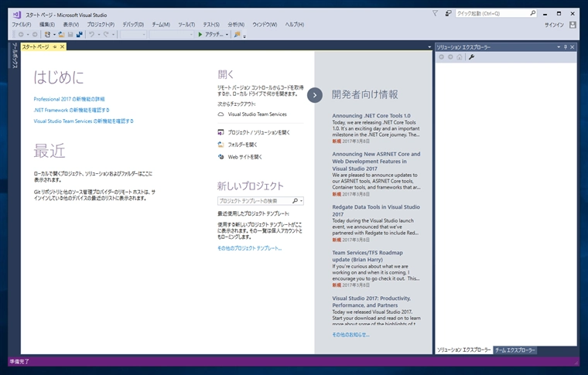Image resolution: width=588 pixels, height=375 pixels.
Task: Click the project template search magnifier icon
Action: point(295,201)
